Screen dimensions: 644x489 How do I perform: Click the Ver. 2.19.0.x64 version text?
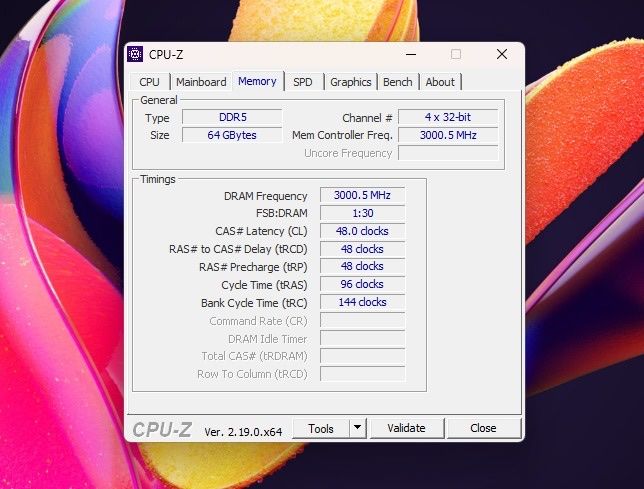tap(243, 432)
